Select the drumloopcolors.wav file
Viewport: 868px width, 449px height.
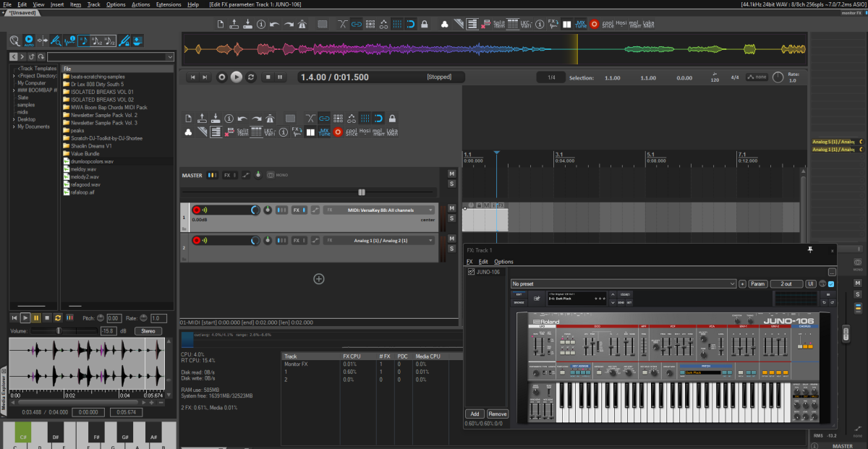click(x=92, y=161)
